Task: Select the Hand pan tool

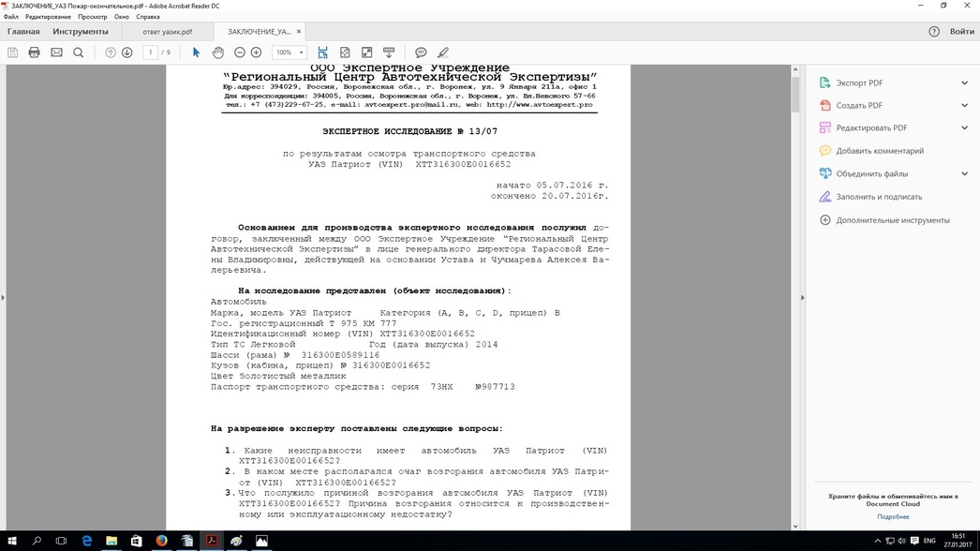Action: 217,52
